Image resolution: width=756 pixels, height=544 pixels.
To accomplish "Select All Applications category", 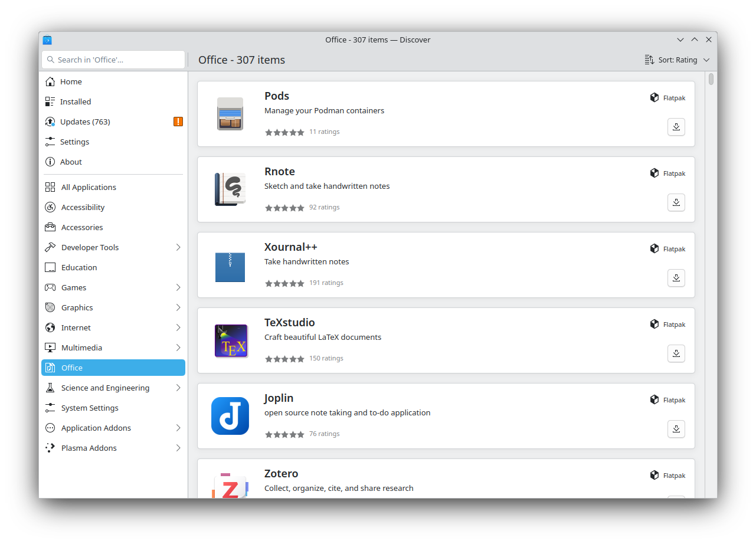I will [x=113, y=187].
